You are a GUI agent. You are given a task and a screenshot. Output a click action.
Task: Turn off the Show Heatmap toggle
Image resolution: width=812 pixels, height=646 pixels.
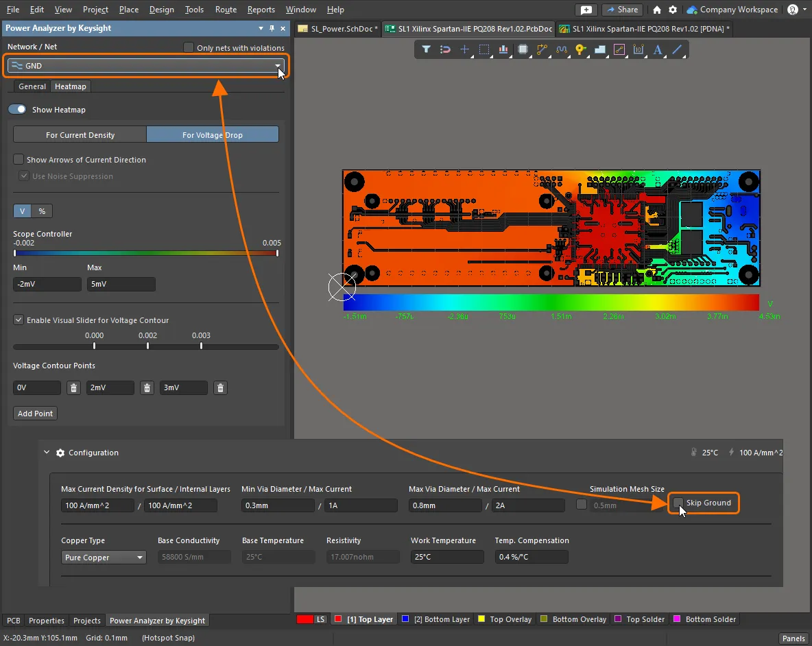pyautogui.click(x=17, y=110)
